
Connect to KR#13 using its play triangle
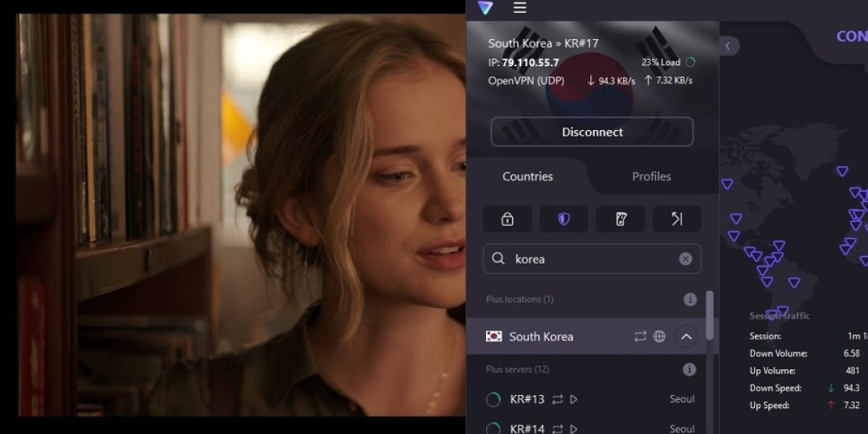[x=572, y=399]
